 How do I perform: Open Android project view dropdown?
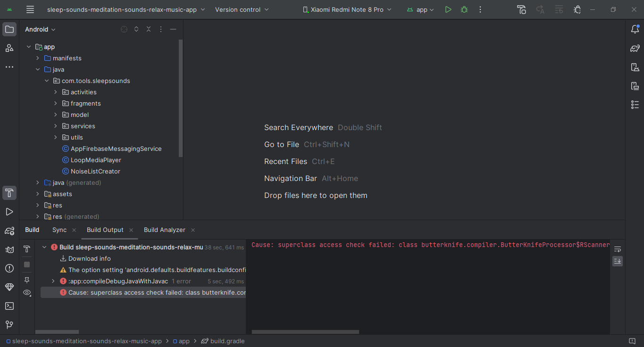(x=40, y=29)
